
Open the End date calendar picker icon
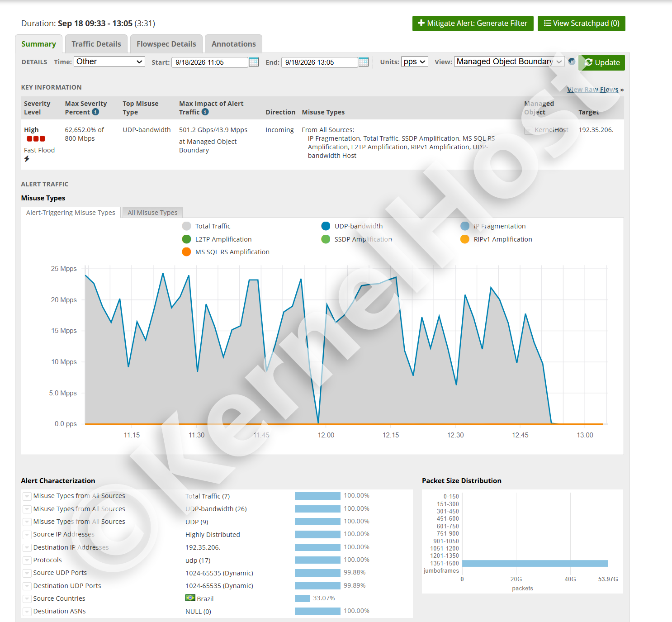(x=364, y=62)
